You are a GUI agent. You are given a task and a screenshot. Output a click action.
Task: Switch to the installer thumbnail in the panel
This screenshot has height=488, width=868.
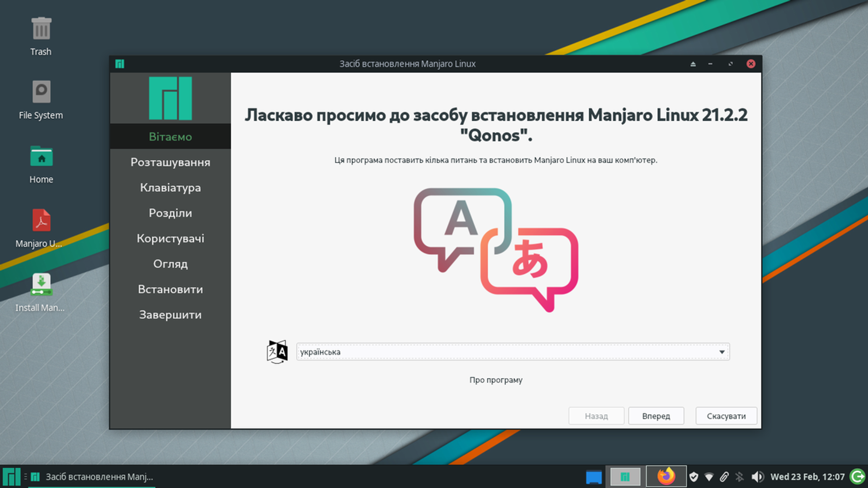coord(625,477)
